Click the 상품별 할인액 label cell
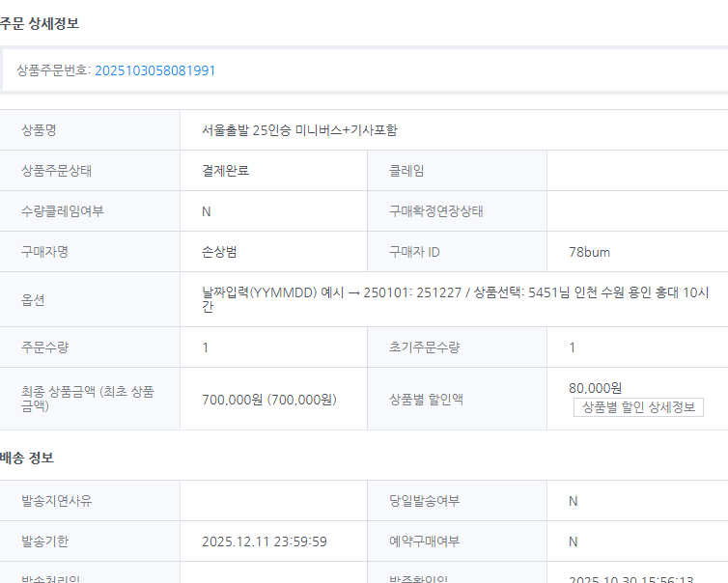The image size is (728, 583). [426, 399]
